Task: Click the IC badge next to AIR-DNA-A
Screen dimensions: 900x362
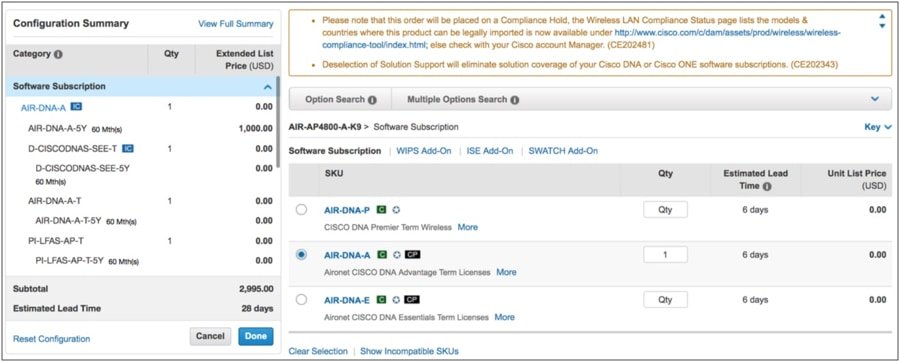Action: 76,106
